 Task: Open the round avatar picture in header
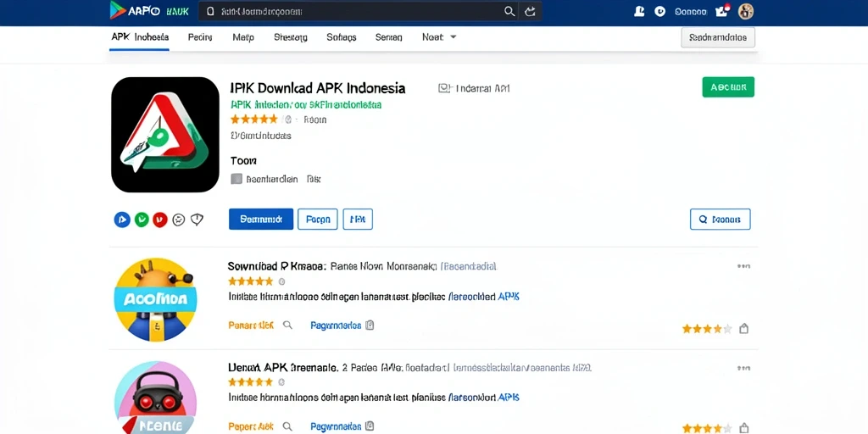tap(746, 11)
